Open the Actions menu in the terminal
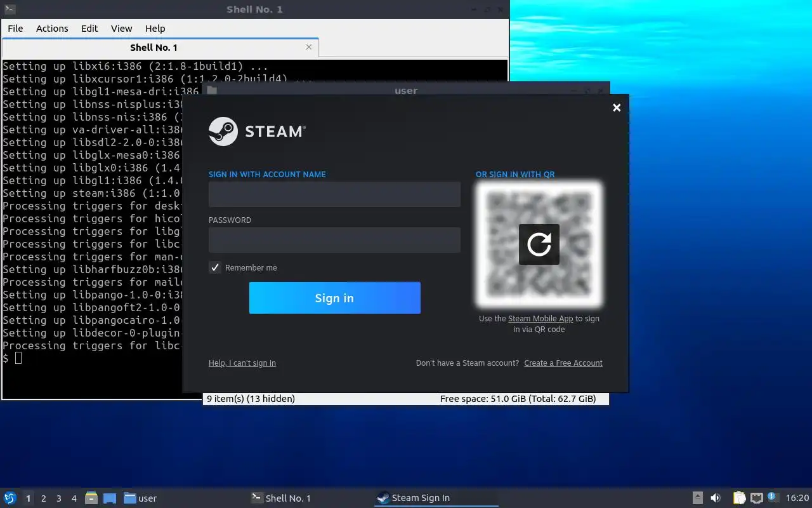This screenshot has height=508, width=812. click(52, 28)
